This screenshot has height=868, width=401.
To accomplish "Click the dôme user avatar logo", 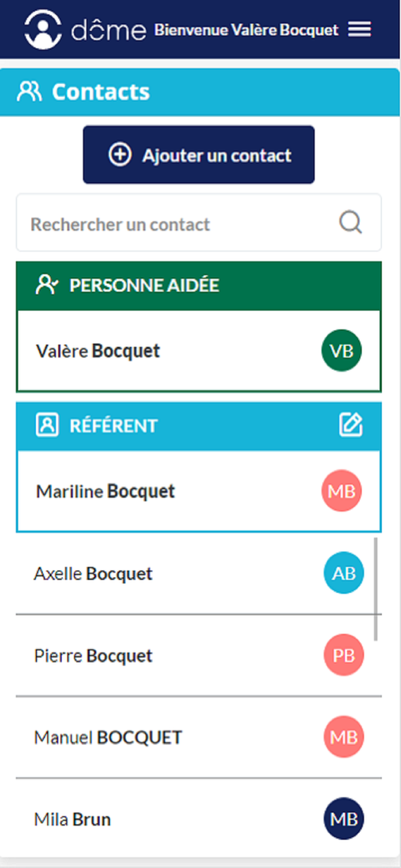I will tap(43, 29).
